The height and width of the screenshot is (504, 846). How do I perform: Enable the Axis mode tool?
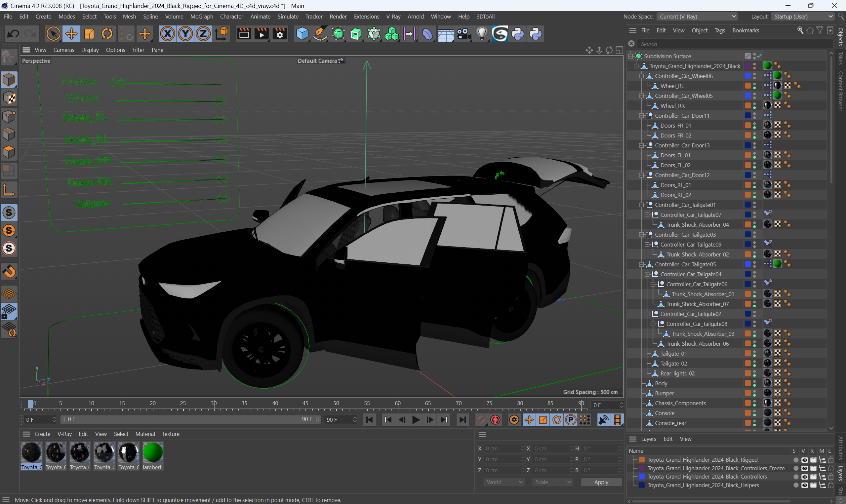click(x=9, y=189)
